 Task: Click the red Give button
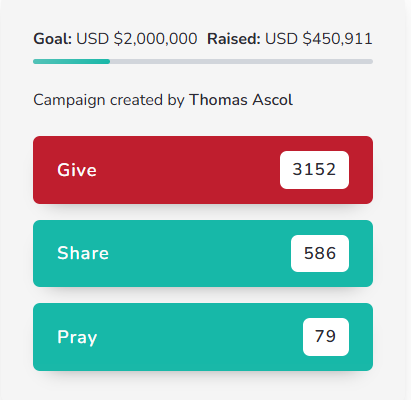(203, 170)
